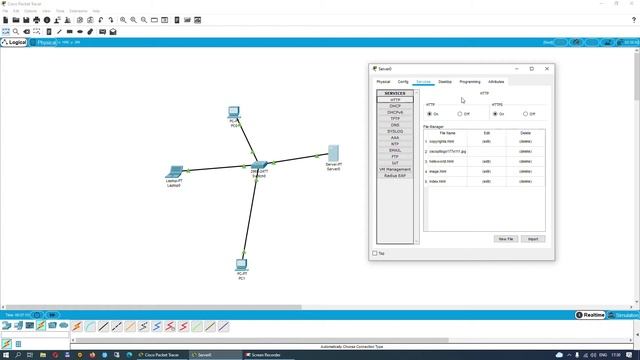Click the Add Simple PDU envelope icon

point(102,31)
